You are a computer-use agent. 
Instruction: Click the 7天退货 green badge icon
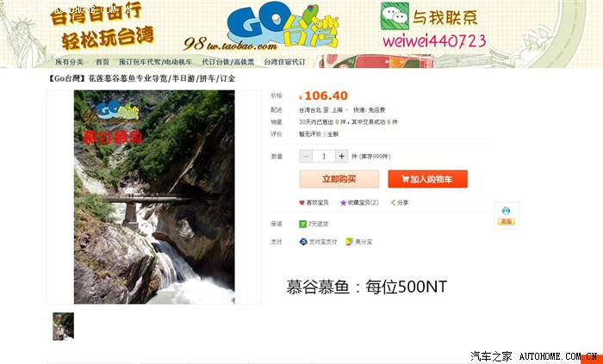(x=302, y=224)
